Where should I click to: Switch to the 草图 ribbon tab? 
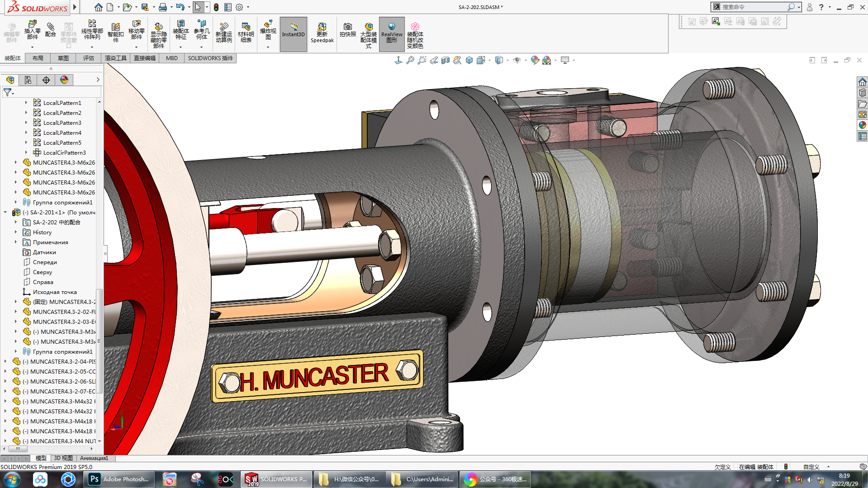coord(63,58)
